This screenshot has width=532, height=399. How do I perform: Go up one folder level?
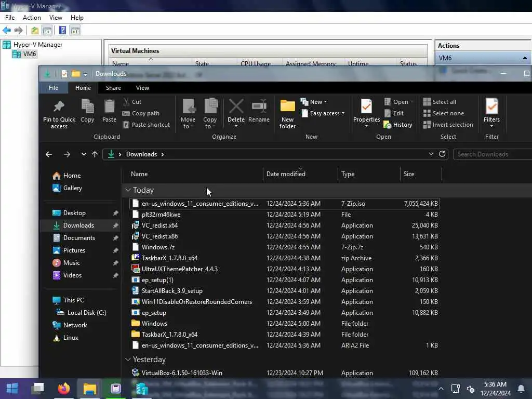pyautogui.click(x=95, y=154)
